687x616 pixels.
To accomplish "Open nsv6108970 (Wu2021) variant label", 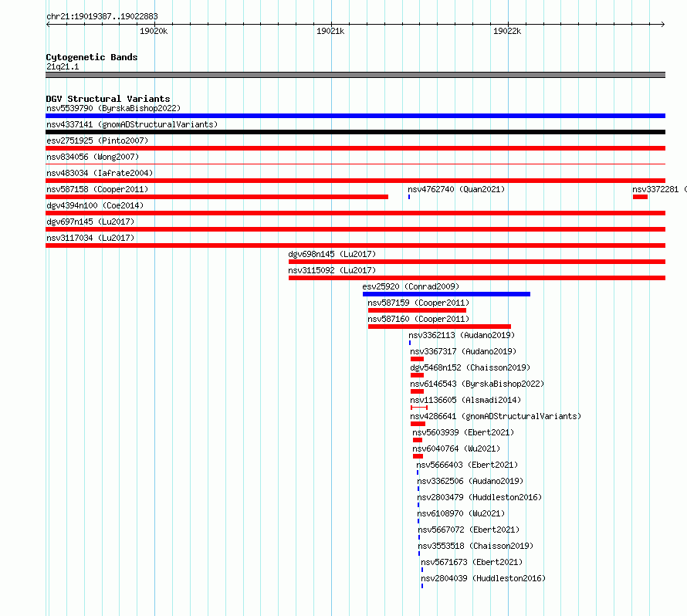I will (x=461, y=513).
